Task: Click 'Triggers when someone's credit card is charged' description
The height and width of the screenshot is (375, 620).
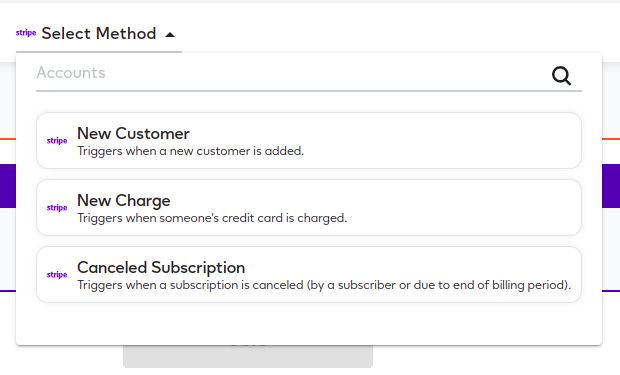Action: click(x=212, y=218)
